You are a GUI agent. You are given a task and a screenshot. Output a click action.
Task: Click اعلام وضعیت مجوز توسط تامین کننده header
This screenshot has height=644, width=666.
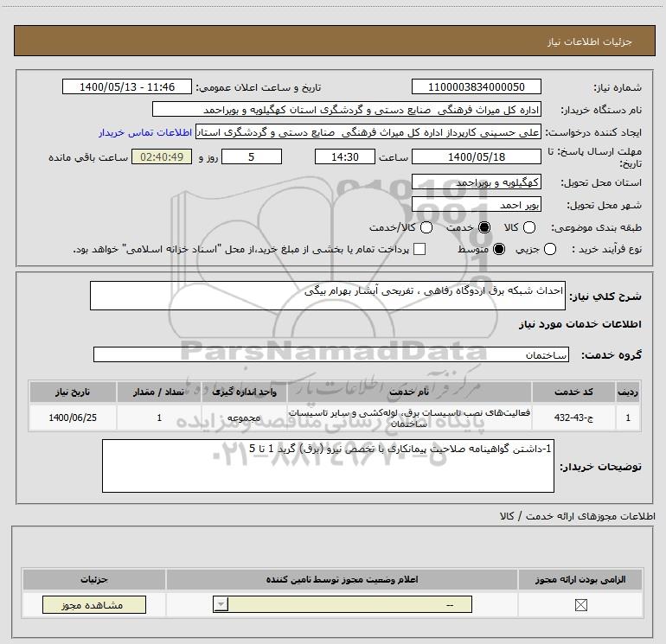point(342,579)
